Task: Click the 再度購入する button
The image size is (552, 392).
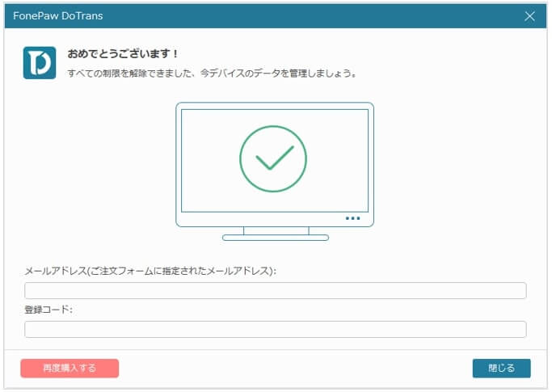Action: coord(70,368)
